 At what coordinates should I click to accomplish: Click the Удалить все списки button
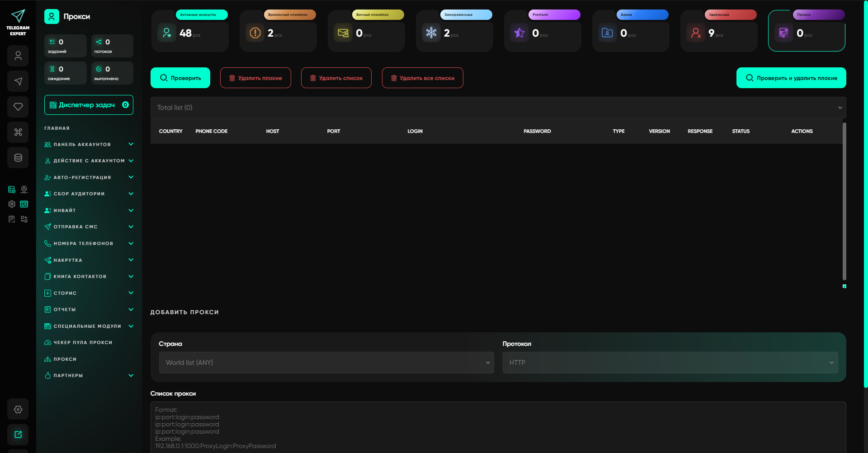pyautogui.click(x=422, y=78)
